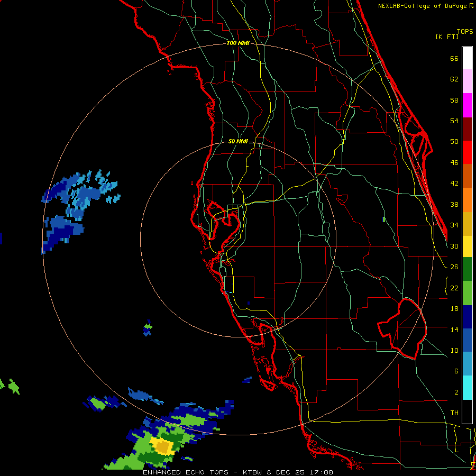Click the 2 value on the legend

456,392
